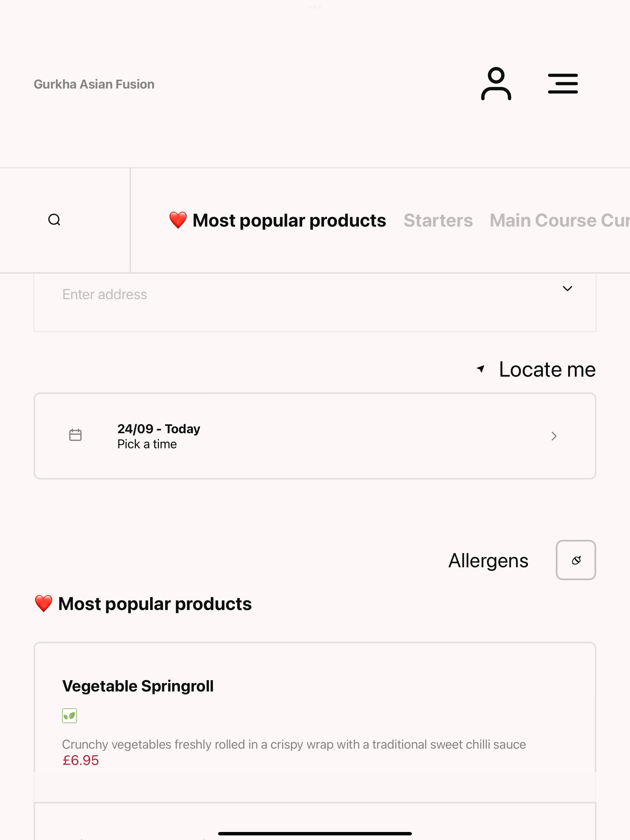Screen dimensions: 630x840
Task: Click heart beside Most popular products heading
Action: tap(44, 604)
